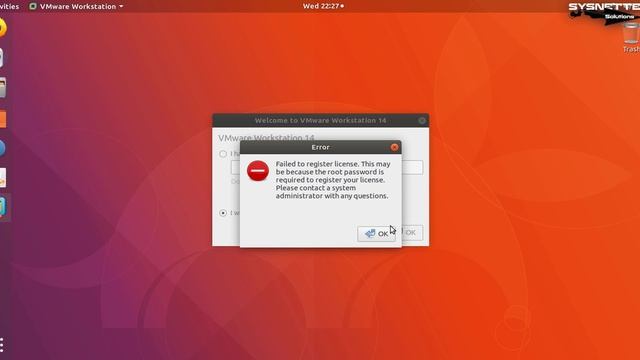Click the VMware Workstation icon in top bar
Viewport: 640px width, 360px height.
click(x=33, y=6)
